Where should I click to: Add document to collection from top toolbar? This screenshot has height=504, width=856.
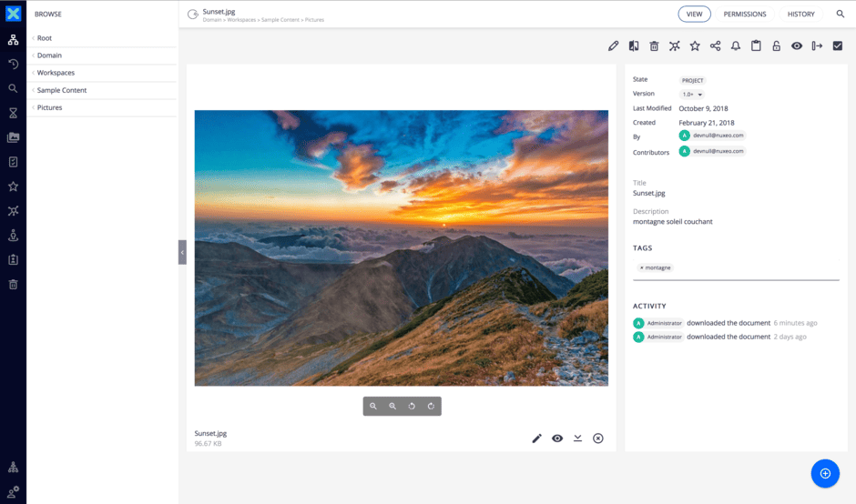coord(675,45)
